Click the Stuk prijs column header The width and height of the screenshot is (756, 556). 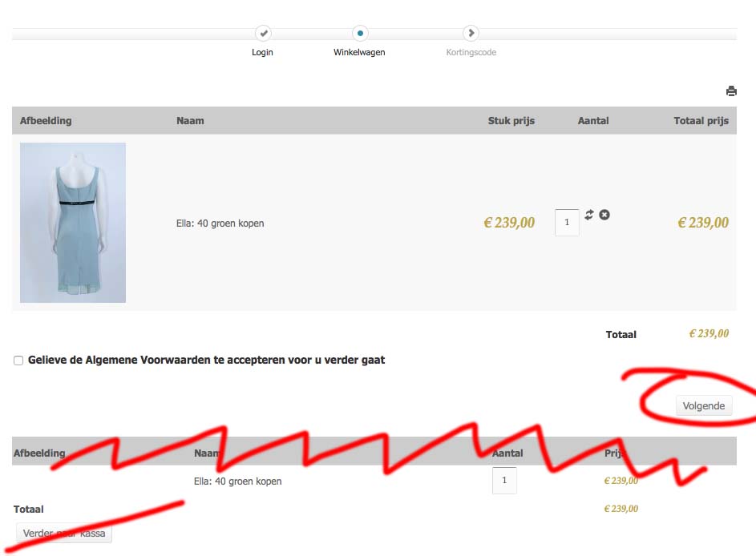(x=511, y=121)
